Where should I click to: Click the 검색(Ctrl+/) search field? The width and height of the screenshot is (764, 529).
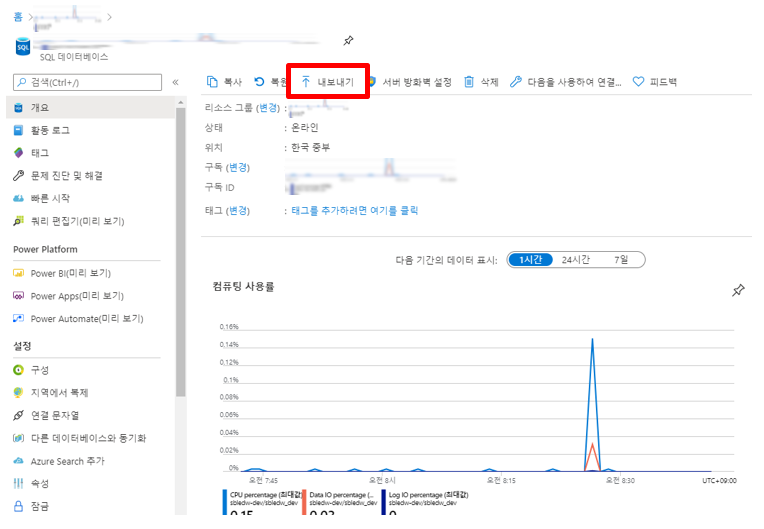(87, 82)
